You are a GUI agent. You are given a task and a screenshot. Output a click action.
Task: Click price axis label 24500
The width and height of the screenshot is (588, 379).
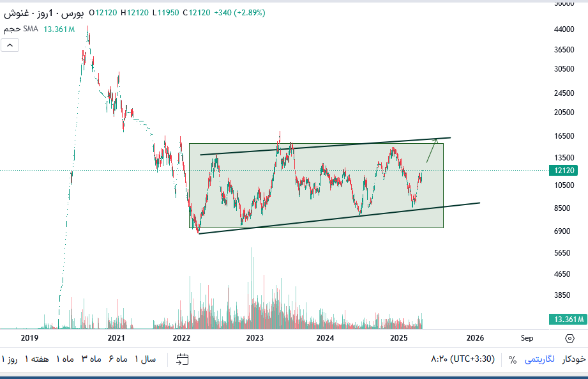[x=564, y=93]
